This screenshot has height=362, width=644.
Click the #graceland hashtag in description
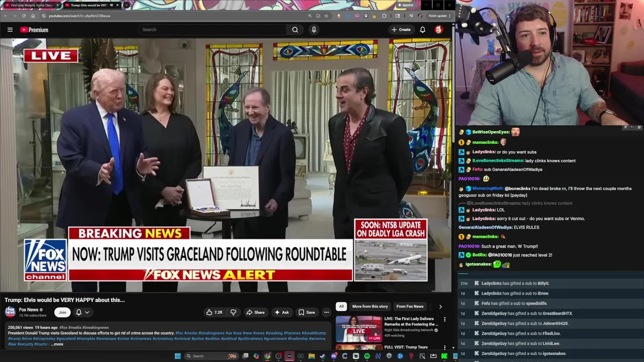66,338
